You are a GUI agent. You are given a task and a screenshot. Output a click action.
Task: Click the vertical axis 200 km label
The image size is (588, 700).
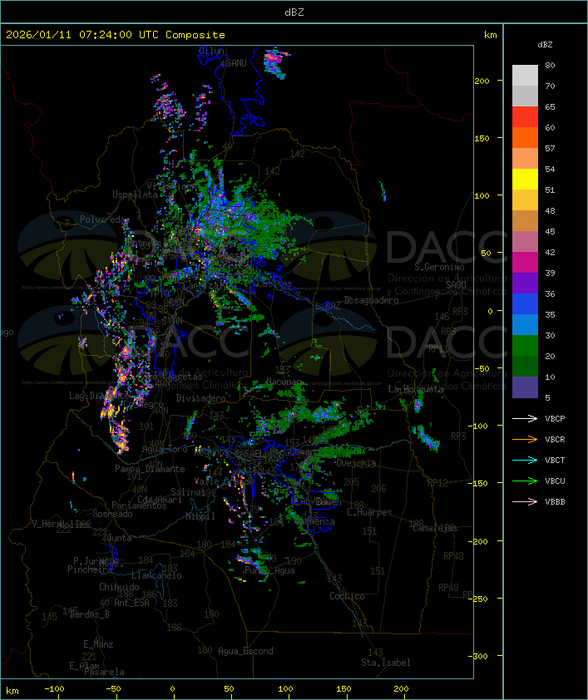coord(482,81)
